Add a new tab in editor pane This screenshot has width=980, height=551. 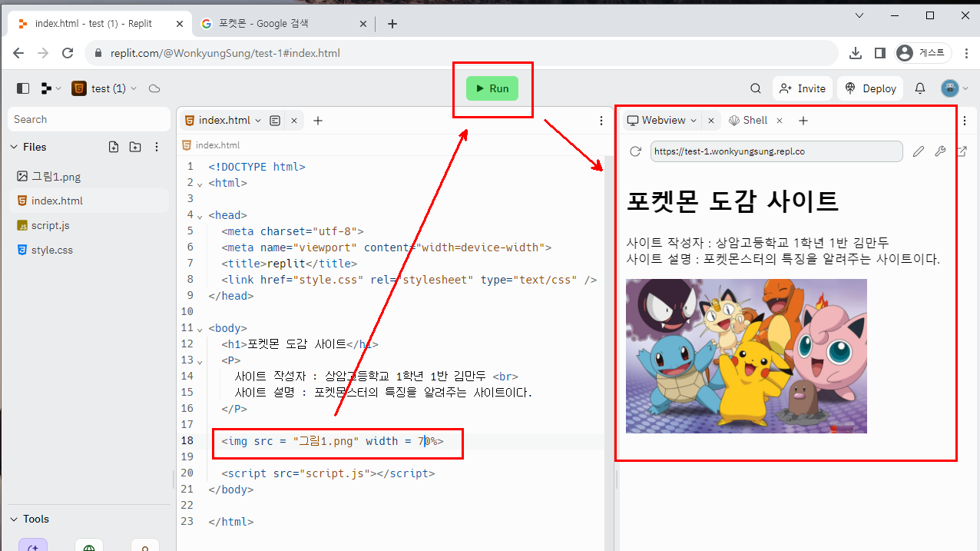click(x=318, y=120)
